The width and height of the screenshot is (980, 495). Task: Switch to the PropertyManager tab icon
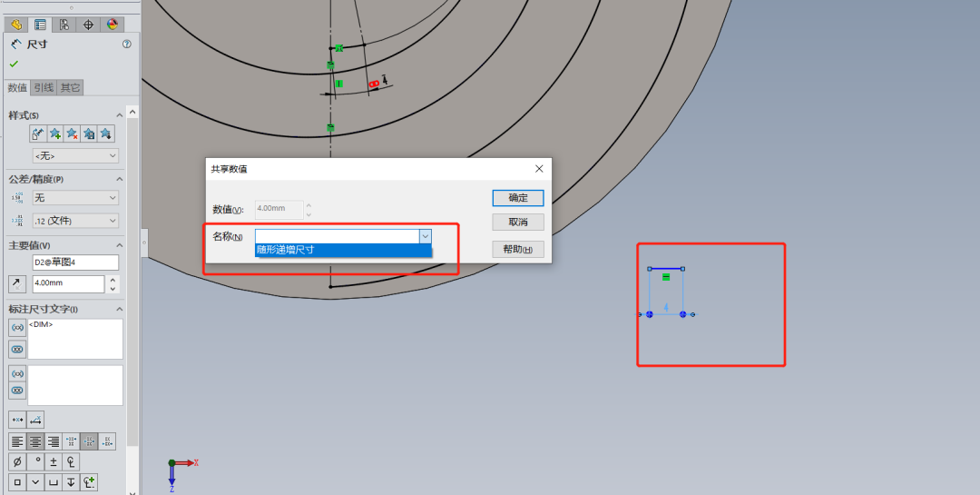coord(40,25)
